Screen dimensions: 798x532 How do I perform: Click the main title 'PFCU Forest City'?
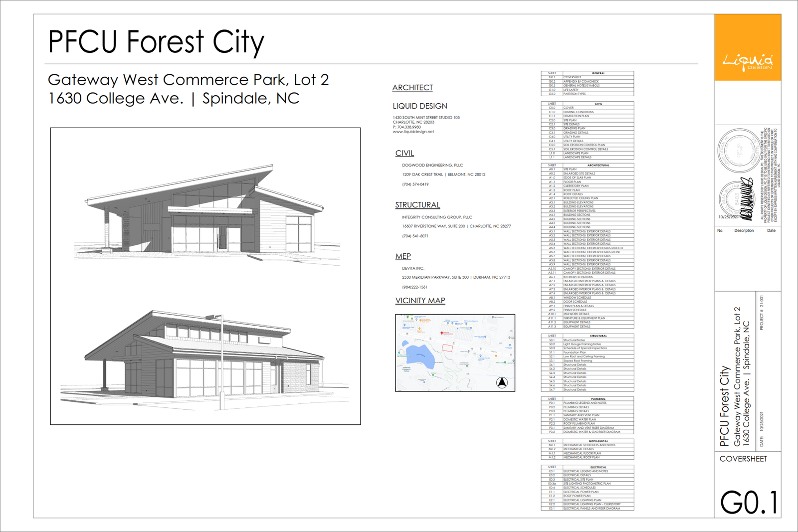click(156, 41)
